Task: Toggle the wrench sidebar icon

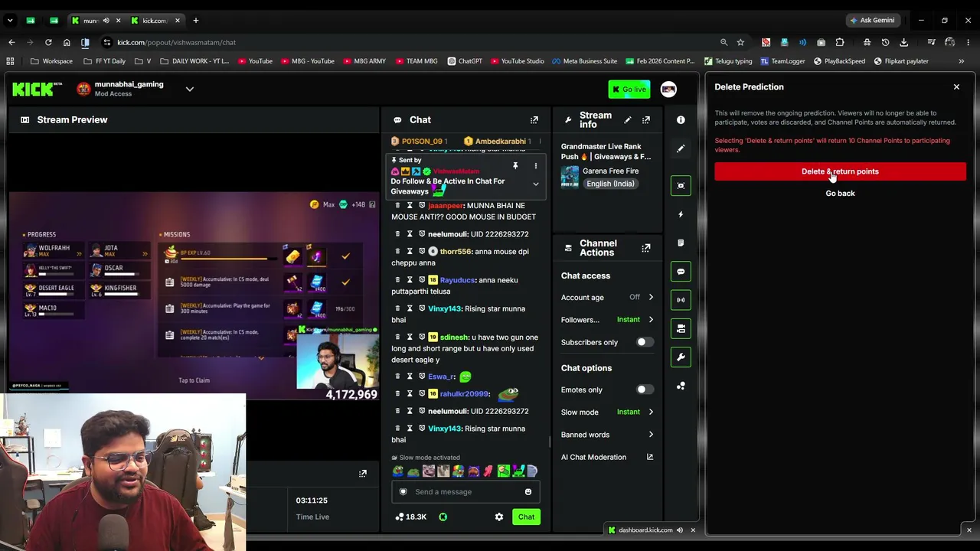Action: 681,357
